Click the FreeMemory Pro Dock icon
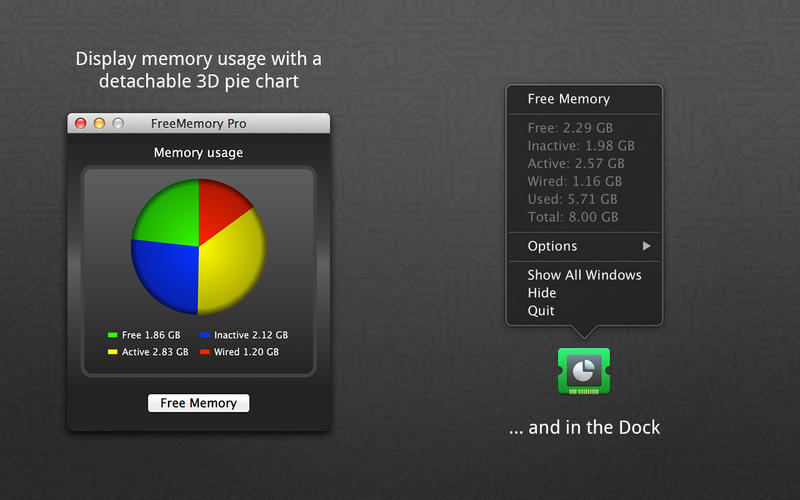 584,371
